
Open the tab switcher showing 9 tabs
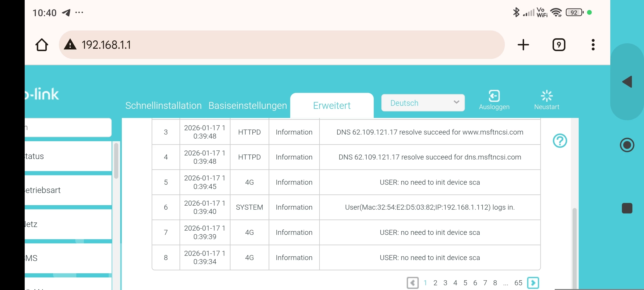click(559, 45)
